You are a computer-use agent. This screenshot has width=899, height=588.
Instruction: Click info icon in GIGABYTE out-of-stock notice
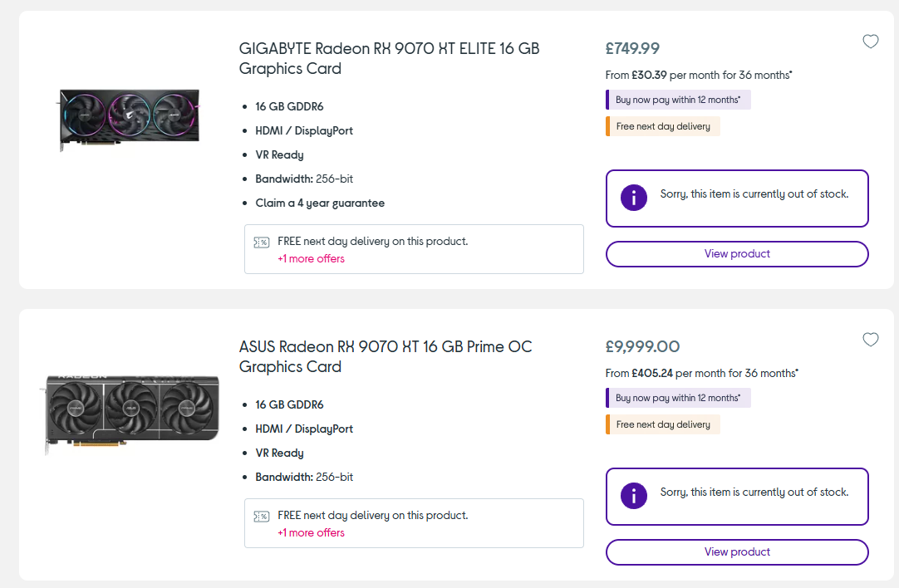(x=634, y=198)
